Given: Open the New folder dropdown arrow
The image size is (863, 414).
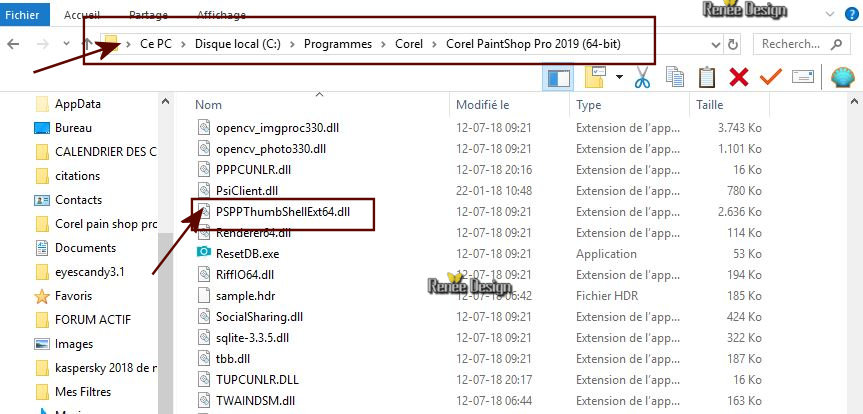Looking at the screenshot, I should (620, 77).
